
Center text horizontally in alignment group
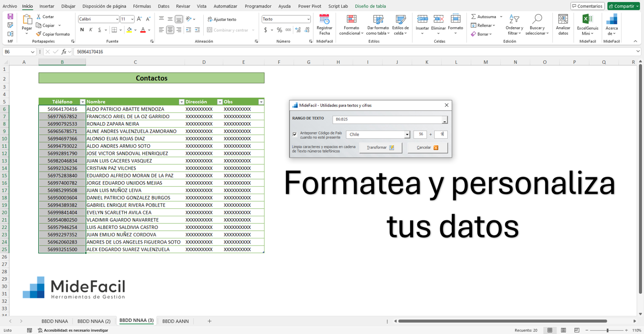[170, 30]
